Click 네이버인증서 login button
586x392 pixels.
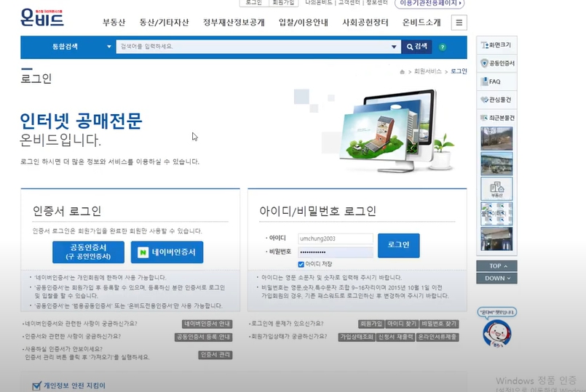pyautogui.click(x=167, y=252)
